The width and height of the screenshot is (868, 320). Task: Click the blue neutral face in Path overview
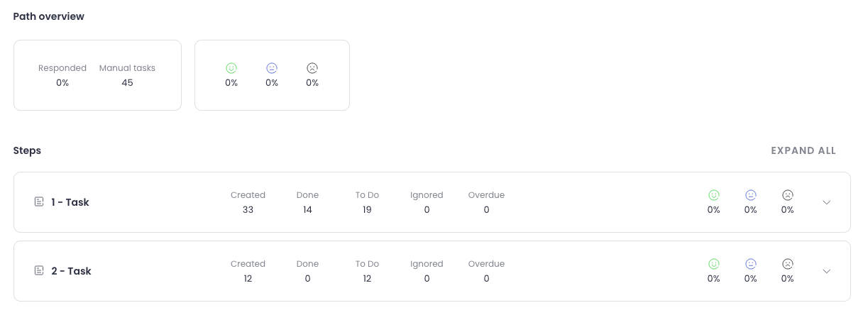coord(272,68)
